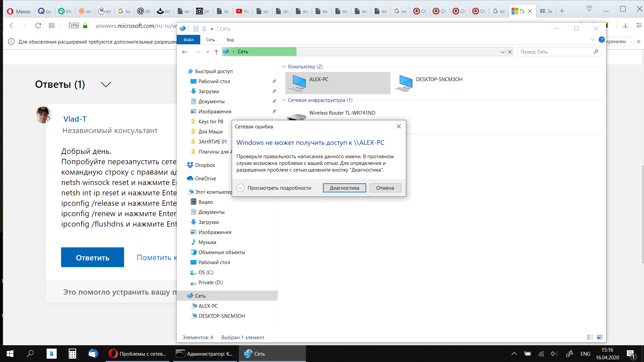
Task: Open the Explorer help question mark icon
Action: [602, 40]
